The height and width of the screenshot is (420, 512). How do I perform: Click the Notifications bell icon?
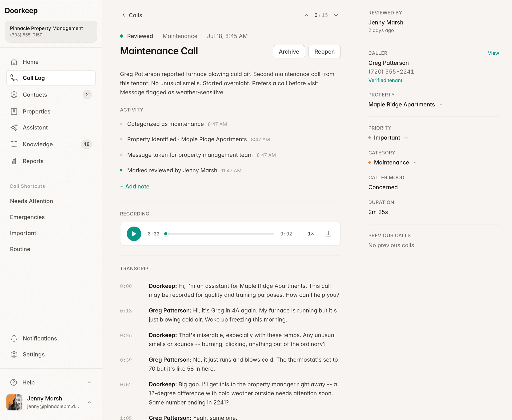(14, 338)
